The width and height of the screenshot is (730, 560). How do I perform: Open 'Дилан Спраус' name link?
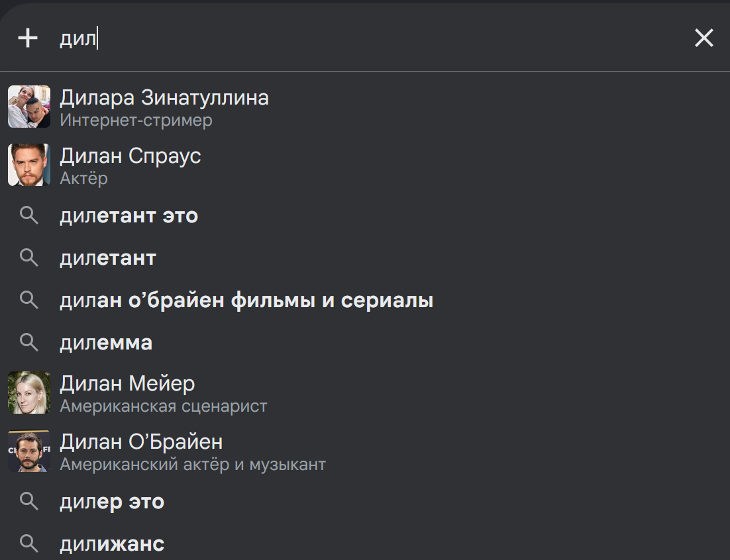[130, 156]
